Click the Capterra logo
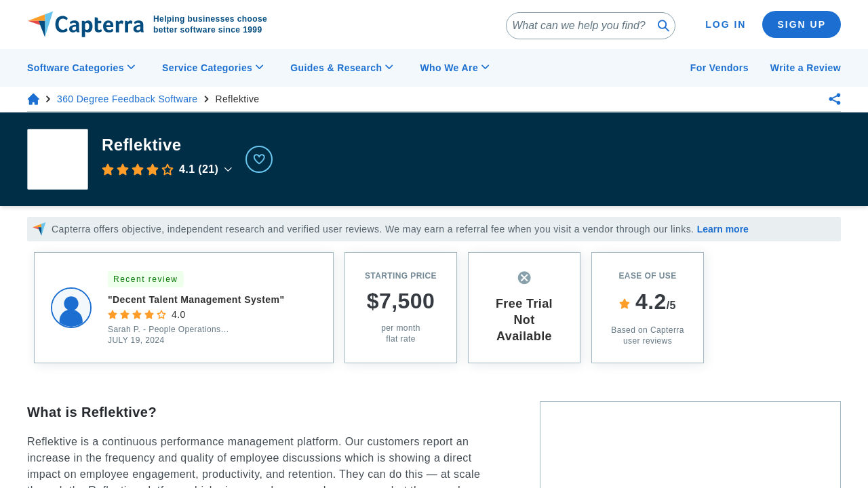 click(85, 24)
